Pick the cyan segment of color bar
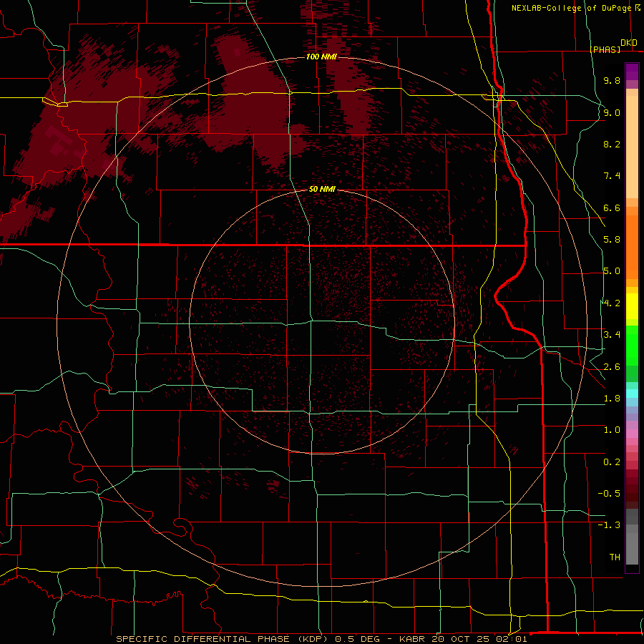Image resolution: width=644 pixels, height=644 pixels. (x=632, y=394)
